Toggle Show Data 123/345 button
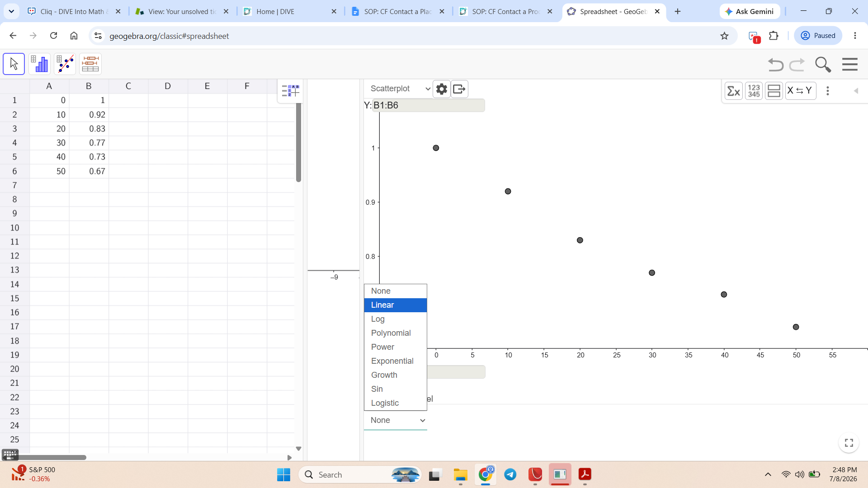Image resolution: width=868 pixels, height=488 pixels. [x=754, y=91]
